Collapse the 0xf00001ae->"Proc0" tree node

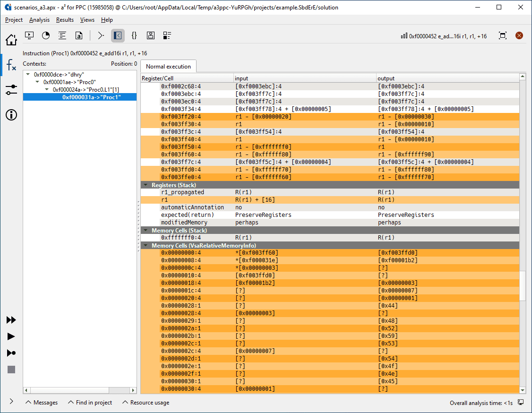pos(38,82)
